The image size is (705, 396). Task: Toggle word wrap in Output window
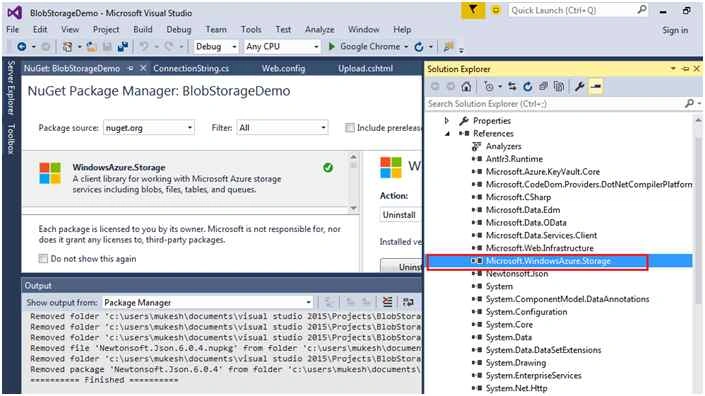click(408, 302)
